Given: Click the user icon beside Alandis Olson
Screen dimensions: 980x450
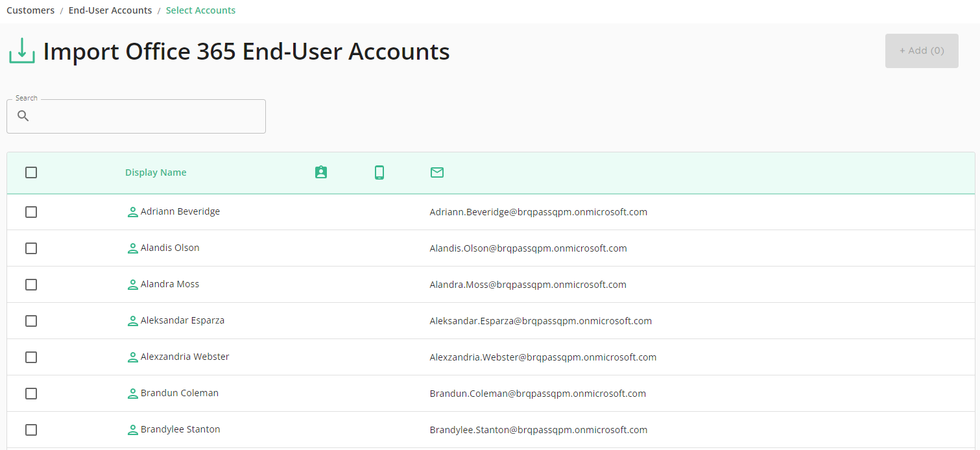Looking at the screenshot, I should (x=133, y=248).
